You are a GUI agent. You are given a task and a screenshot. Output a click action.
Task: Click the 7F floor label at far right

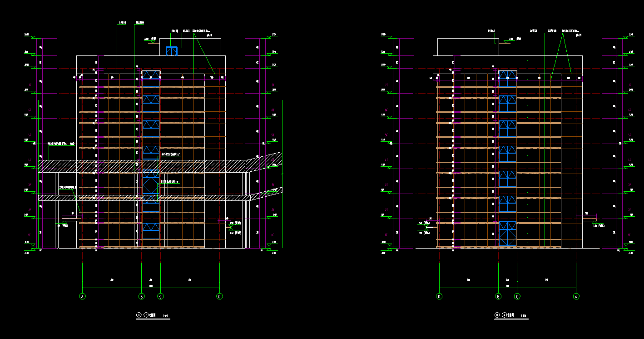[x=629, y=85]
